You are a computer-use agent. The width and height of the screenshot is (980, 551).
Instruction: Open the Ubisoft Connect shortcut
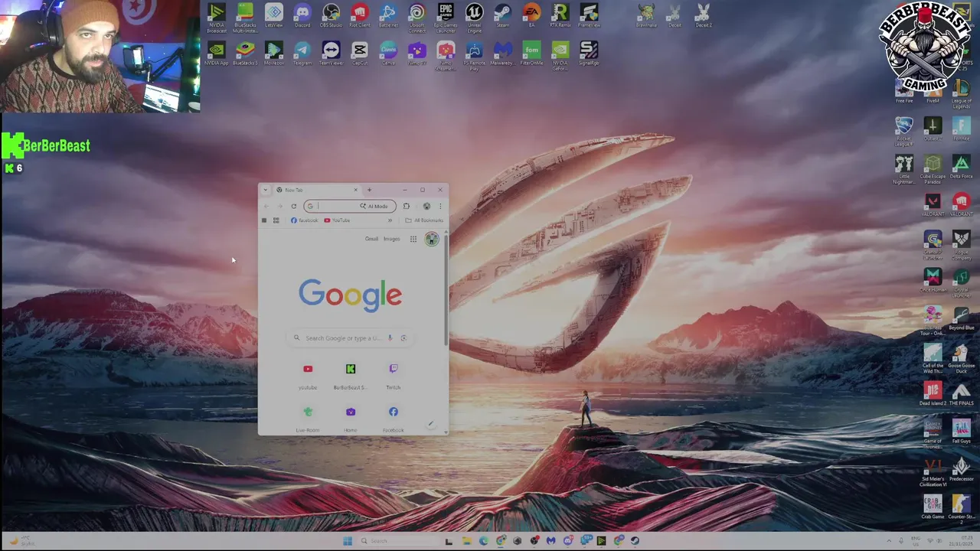click(x=416, y=17)
